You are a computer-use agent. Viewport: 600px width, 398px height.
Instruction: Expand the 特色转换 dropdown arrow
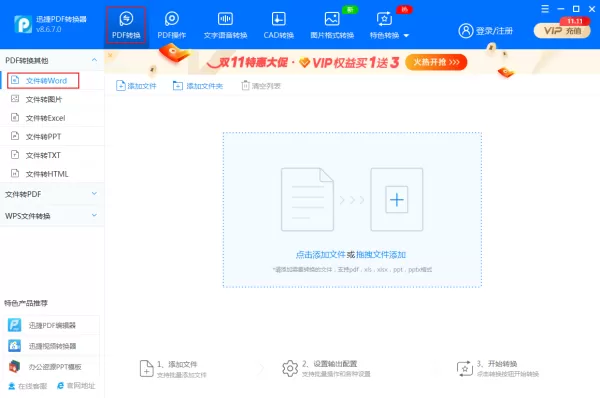[406, 36]
